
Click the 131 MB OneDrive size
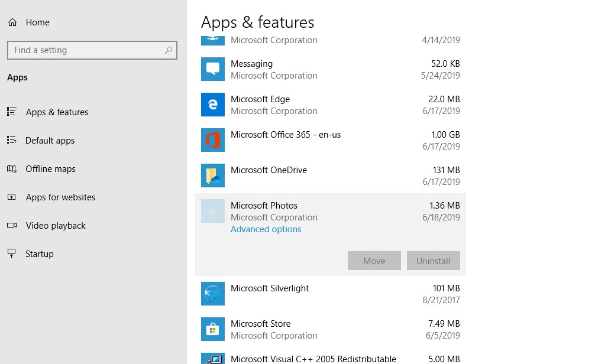(x=446, y=170)
